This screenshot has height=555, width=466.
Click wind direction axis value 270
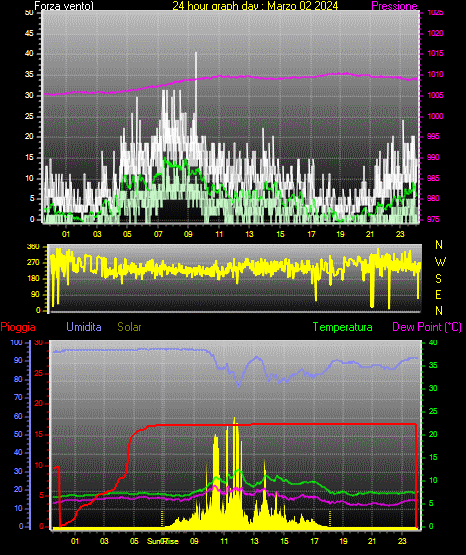click(x=33, y=263)
